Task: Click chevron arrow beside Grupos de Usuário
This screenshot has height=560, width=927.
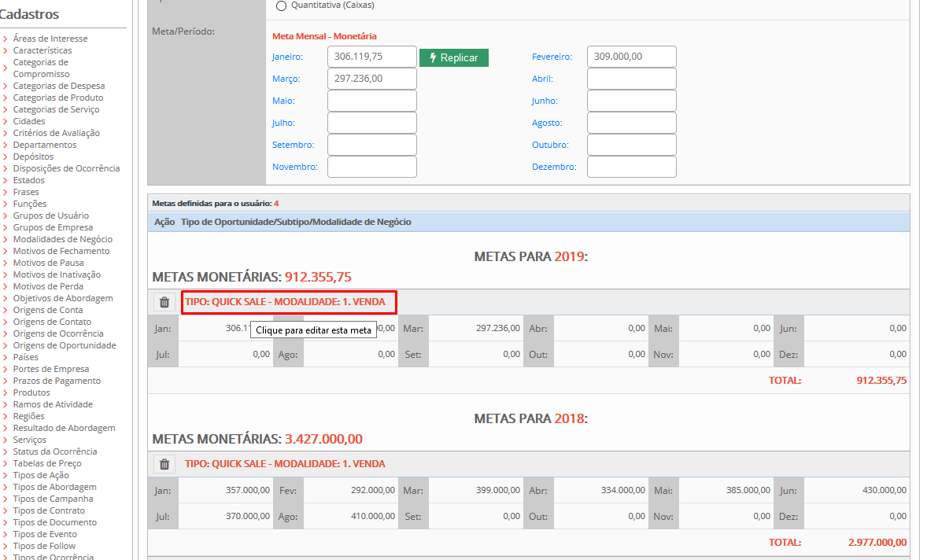Action: tap(6, 216)
